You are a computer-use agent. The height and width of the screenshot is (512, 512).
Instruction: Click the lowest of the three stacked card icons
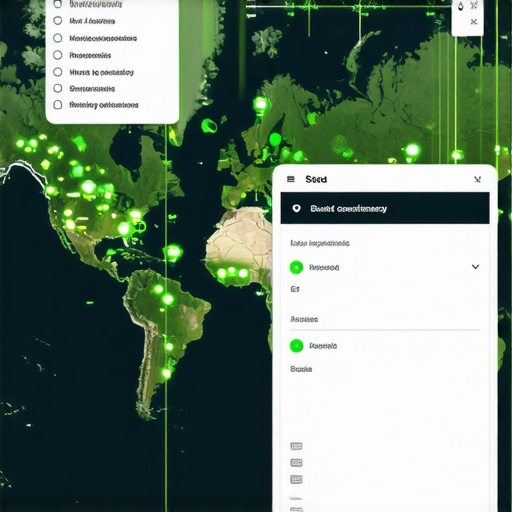point(296,479)
